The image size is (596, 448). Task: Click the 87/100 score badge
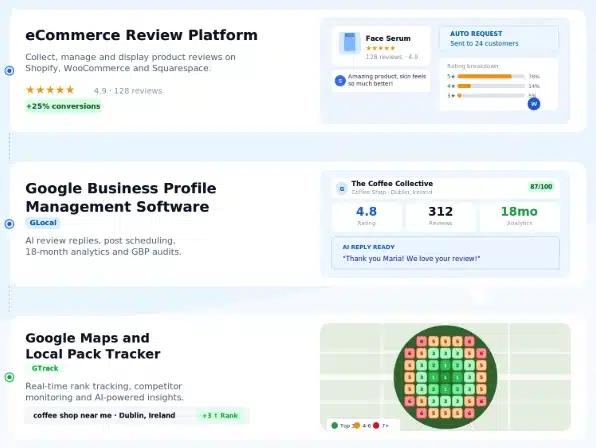[541, 187]
